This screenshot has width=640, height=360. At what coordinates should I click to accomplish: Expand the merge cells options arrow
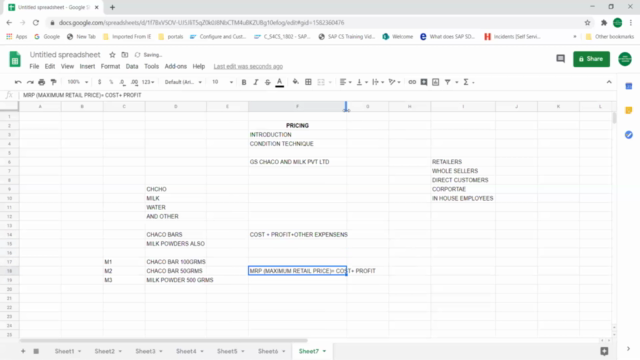(330, 82)
